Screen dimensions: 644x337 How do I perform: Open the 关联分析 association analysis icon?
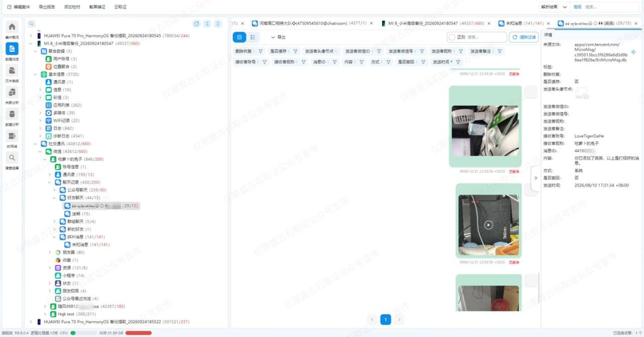(12, 92)
